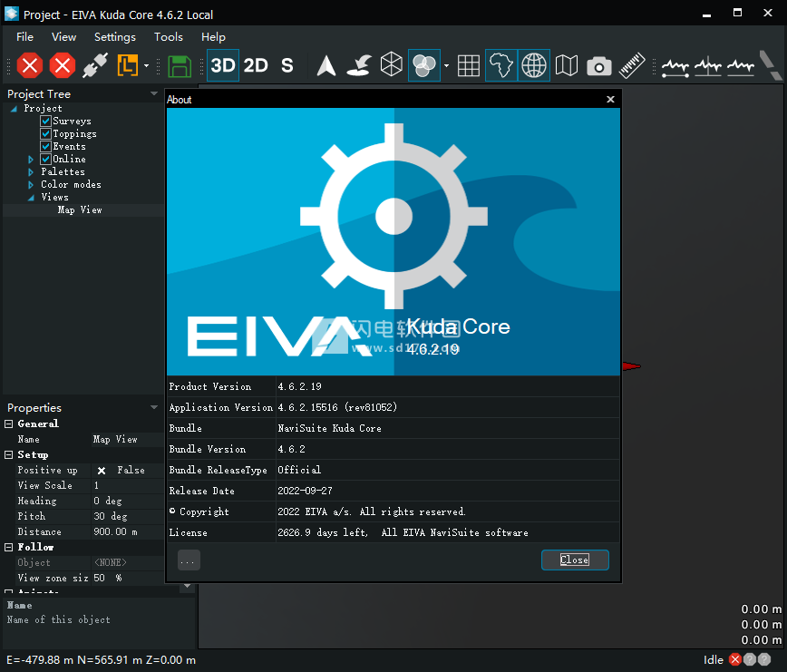The height and width of the screenshot is (672, 787).
Task: Take a snapshot with the camera icon
Action: [x=599, y=66]
